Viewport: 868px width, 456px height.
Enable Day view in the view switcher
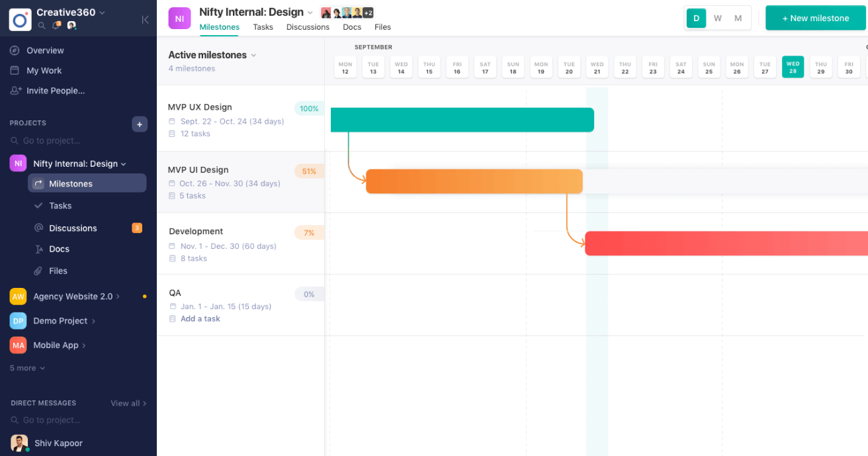[x=696, y=18]
